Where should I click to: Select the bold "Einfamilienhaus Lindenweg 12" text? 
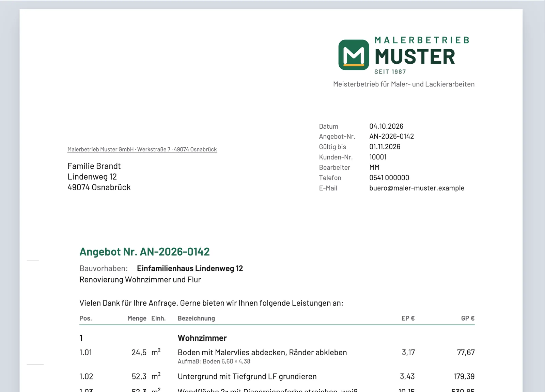(190, 268)
